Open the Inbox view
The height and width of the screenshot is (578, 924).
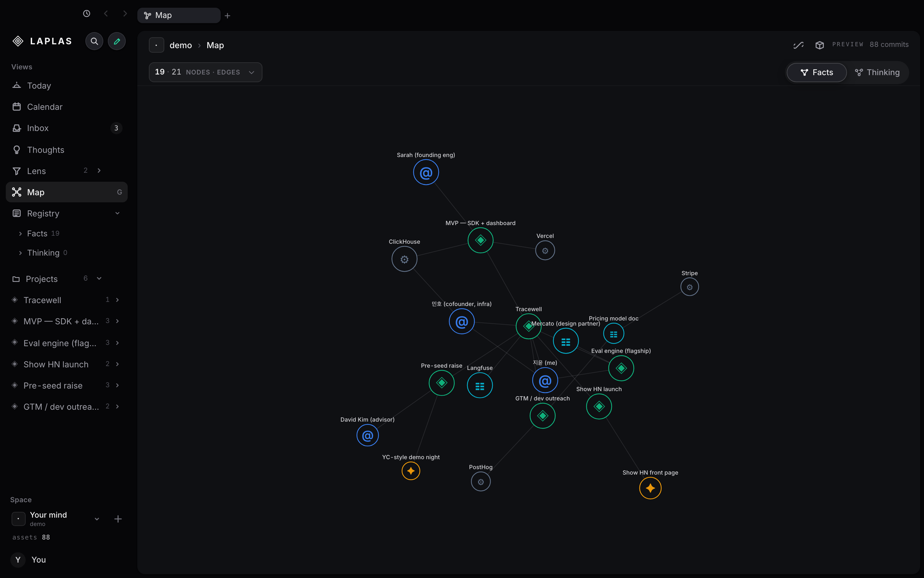pyautogui.click(x=66, y=128)
